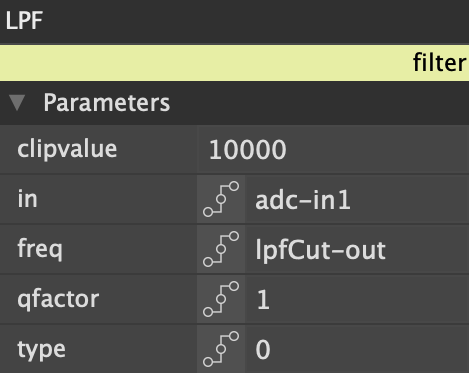
Task: Edit the clipvalue field showing 10000
Action: [333, 149]
